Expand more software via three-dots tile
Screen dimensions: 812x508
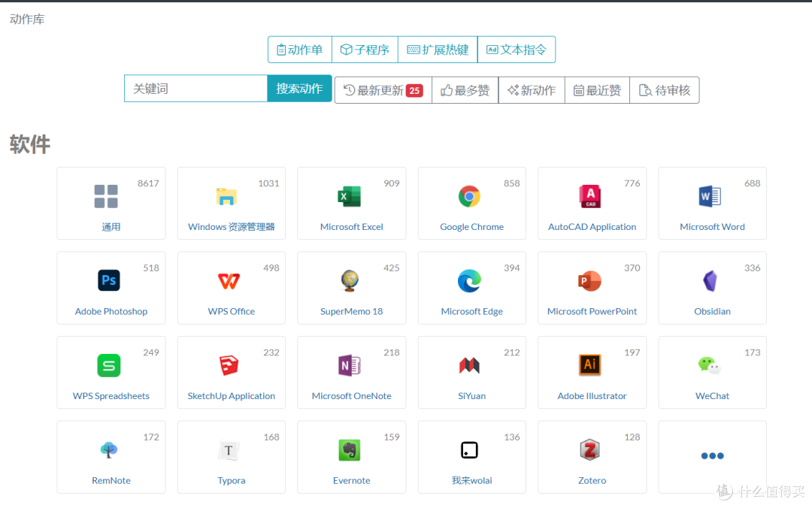(712, 456)
